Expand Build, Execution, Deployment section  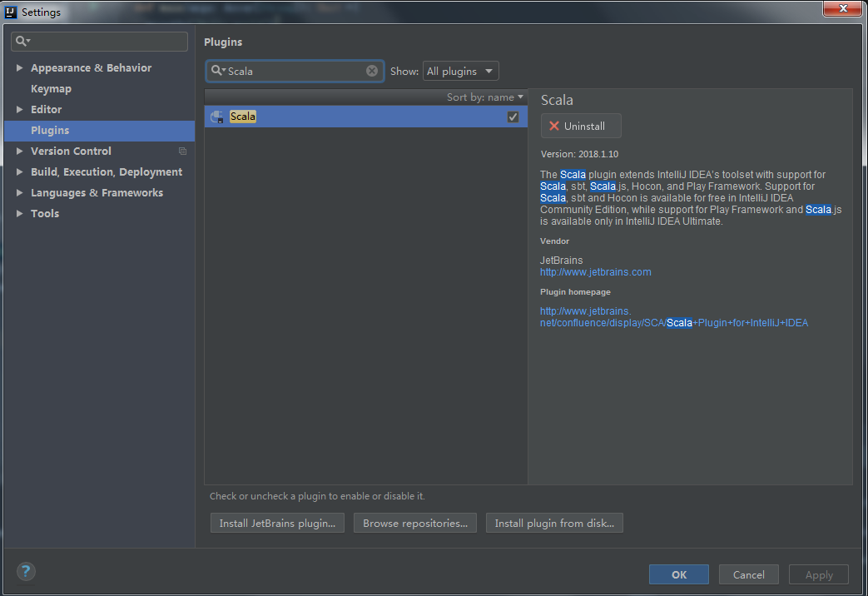(19, 171)
